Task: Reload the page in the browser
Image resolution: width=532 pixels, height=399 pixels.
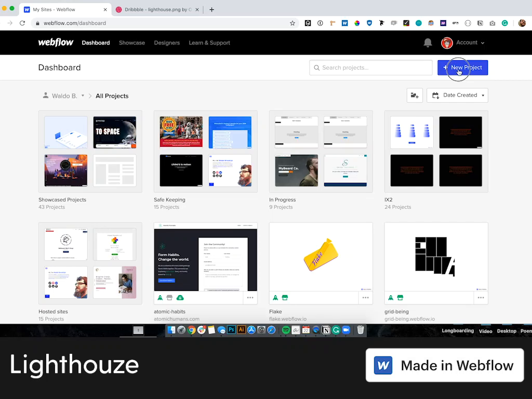Action: (22, 23)
